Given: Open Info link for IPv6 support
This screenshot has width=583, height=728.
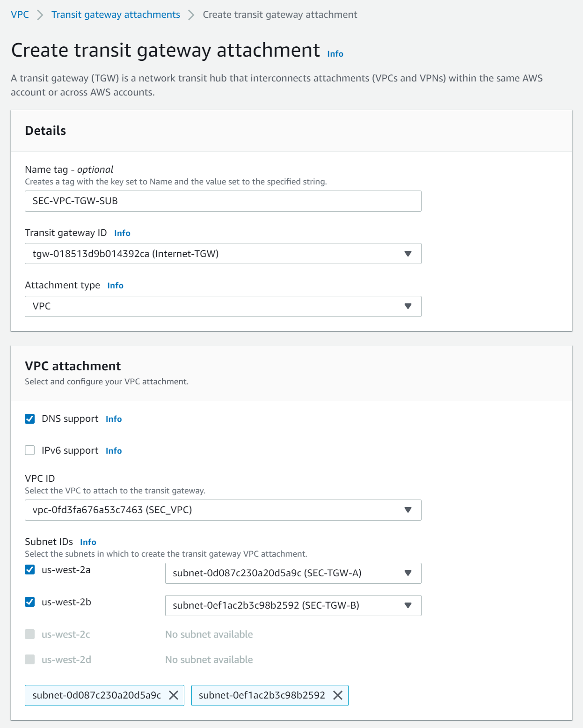Looking at the screenshot, I should 114,451.
